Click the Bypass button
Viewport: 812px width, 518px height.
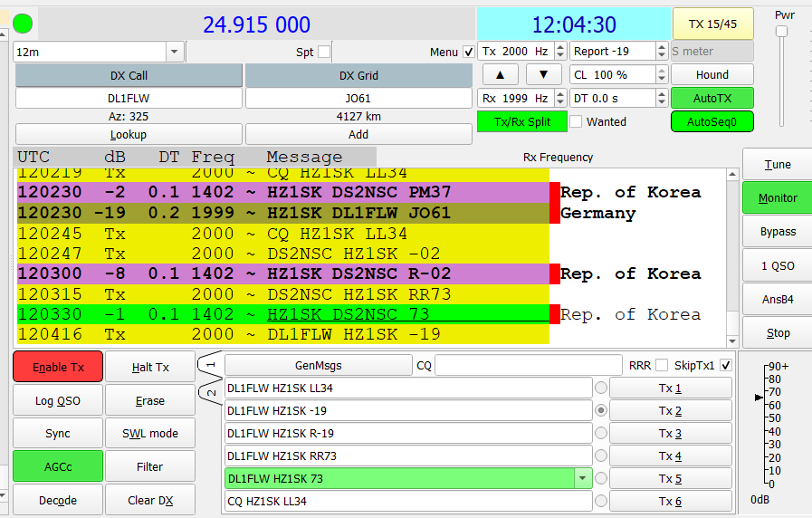coord(778,232)
